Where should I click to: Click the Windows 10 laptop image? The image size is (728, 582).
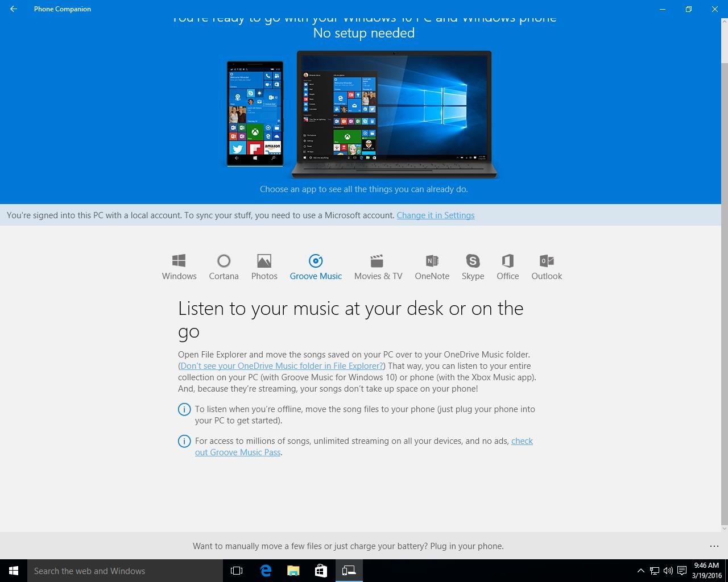[x=394, y=115]
